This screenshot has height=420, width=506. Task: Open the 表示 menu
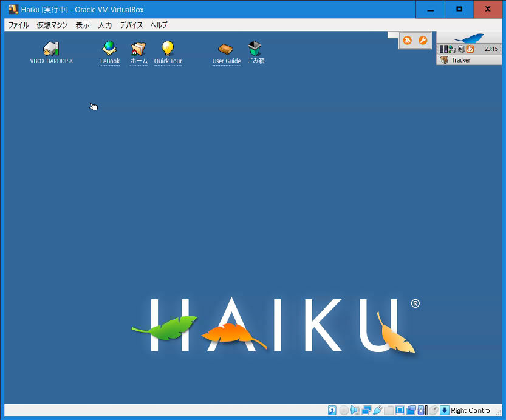click(x=83, y=25)
